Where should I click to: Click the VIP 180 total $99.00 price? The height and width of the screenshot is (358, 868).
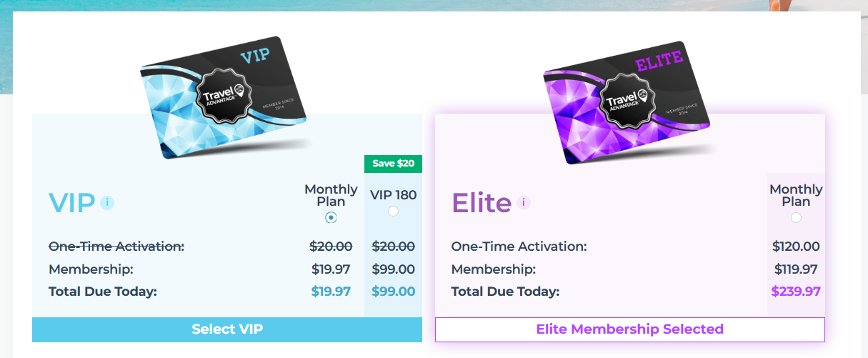[x=393, y=292]
